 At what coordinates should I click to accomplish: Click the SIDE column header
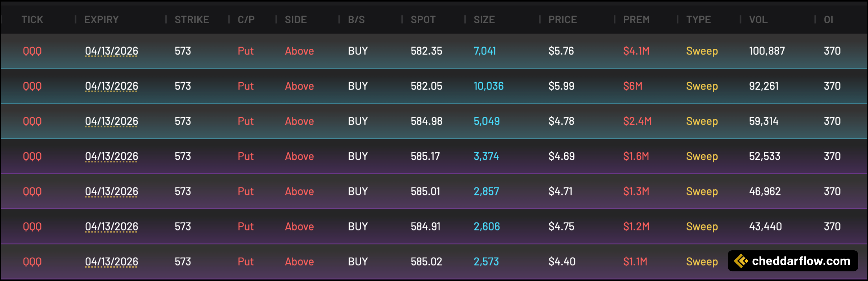coord(295,20)
